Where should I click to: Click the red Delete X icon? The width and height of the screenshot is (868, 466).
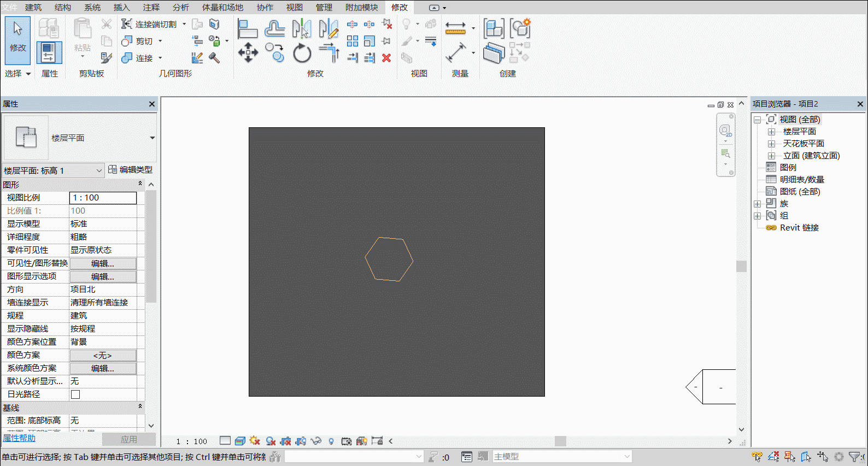pyautogui.click(x=386, y=58)
